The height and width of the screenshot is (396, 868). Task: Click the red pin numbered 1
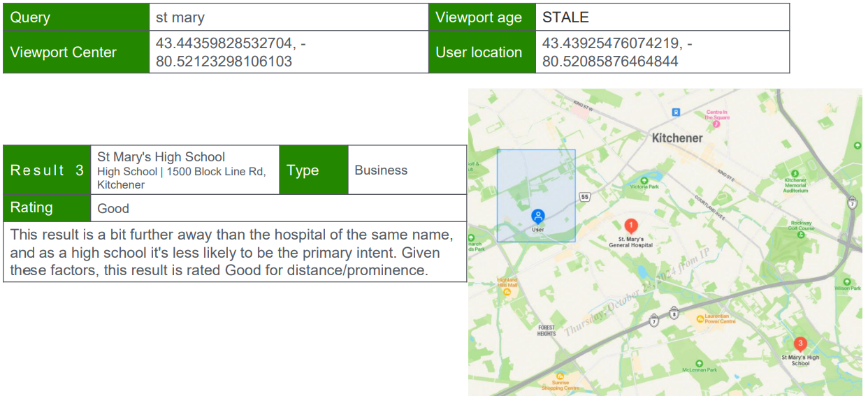(630, 226)
